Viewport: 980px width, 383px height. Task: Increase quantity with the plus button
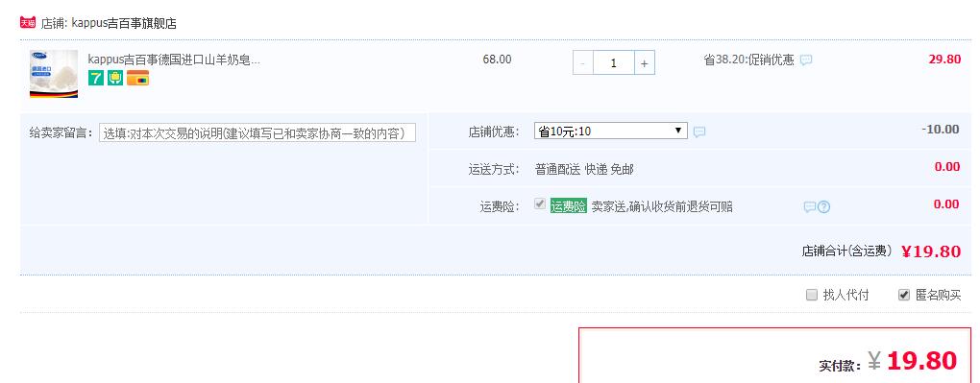click(645, 62)
